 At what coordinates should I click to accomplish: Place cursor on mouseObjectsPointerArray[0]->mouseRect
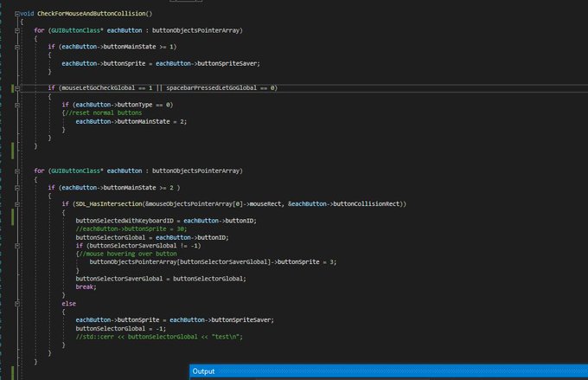pyautogui.click(x=214, y=204)
